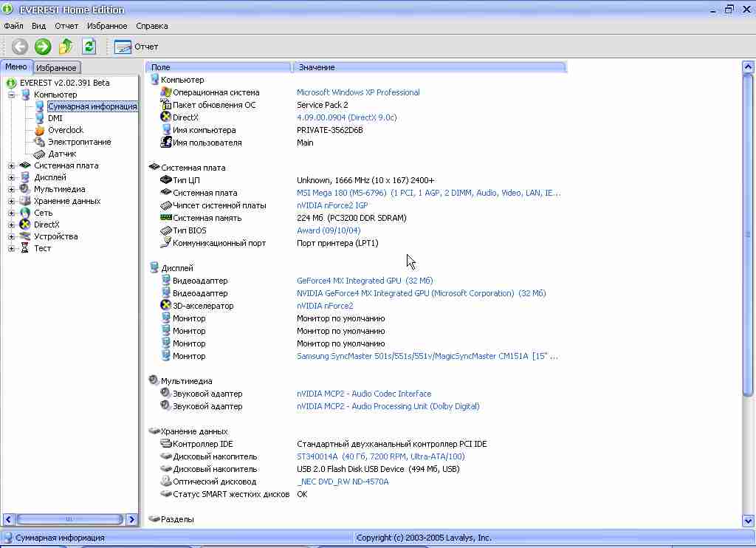The width and height of the screenshot is (756, 548).
Task: Select the DMI tree item
Action: [55, 118]
